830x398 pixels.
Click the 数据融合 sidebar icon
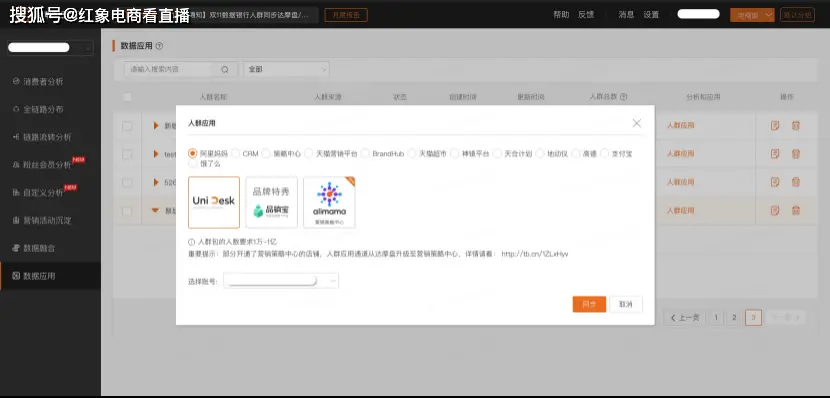coord(16,248)
